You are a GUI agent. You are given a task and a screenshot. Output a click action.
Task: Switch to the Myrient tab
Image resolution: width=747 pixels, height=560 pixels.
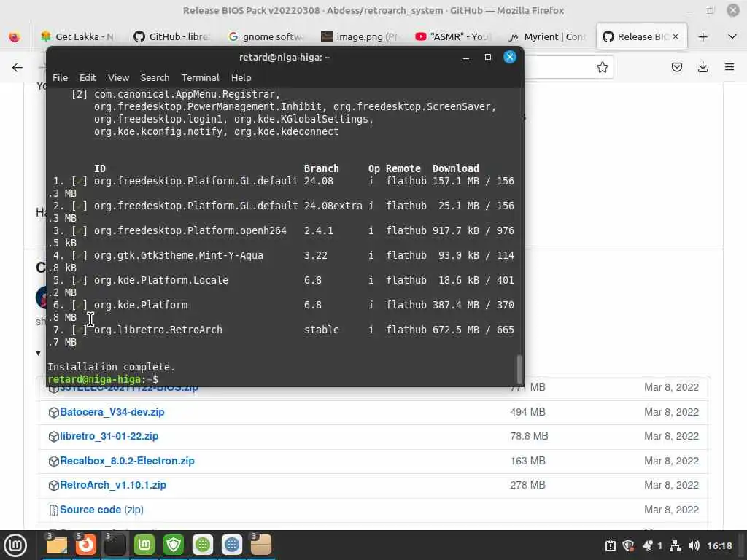click(x=547, y=36)
